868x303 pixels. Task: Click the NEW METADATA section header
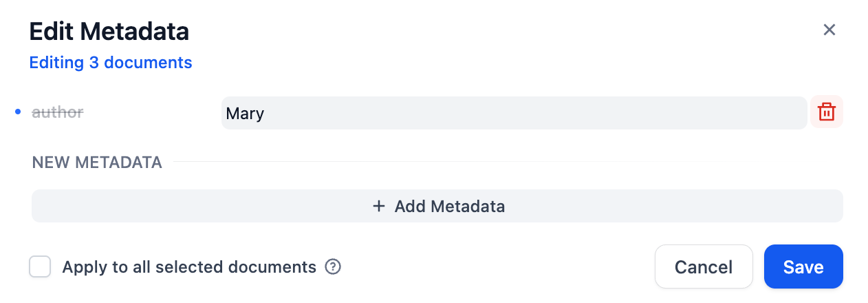(97, 163)
